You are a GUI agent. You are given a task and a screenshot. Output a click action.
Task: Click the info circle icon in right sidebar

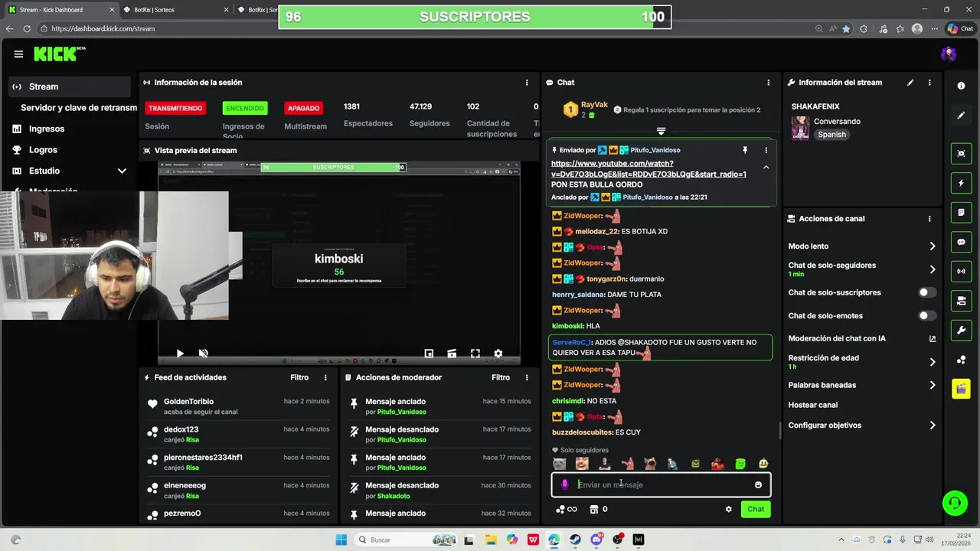(961, 86)
